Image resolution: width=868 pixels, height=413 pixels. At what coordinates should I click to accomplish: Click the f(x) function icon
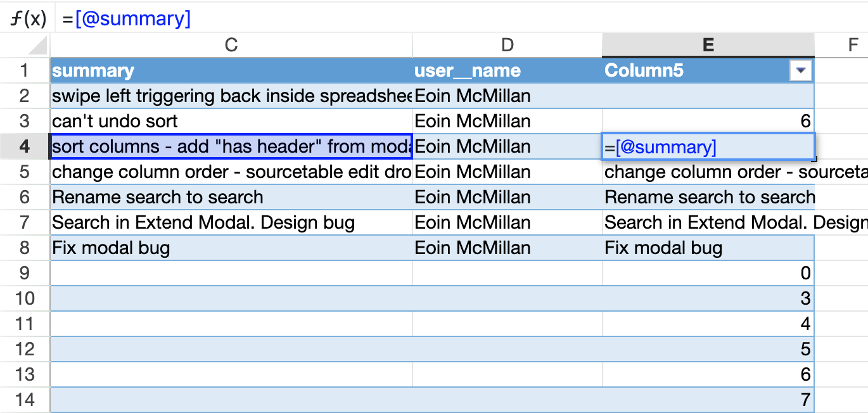tap(25, 18)
